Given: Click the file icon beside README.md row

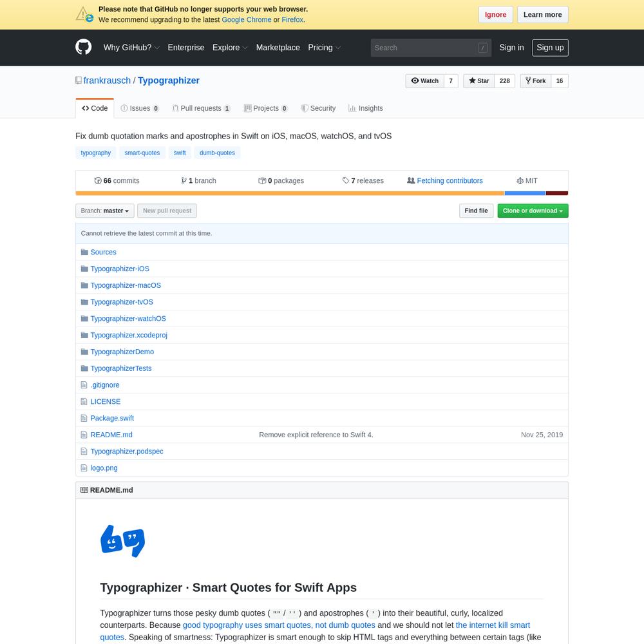Looking at the screenshot, I should tap(84, 435).
